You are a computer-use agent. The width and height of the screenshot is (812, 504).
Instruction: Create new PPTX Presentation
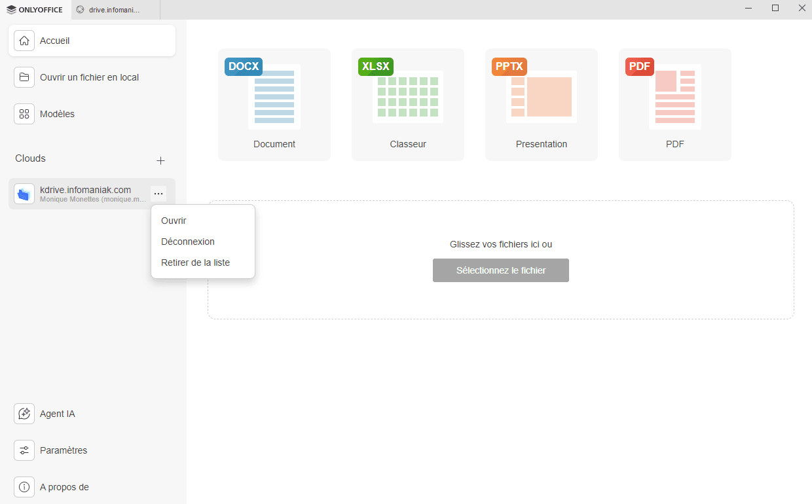click(x=542, y=104)
